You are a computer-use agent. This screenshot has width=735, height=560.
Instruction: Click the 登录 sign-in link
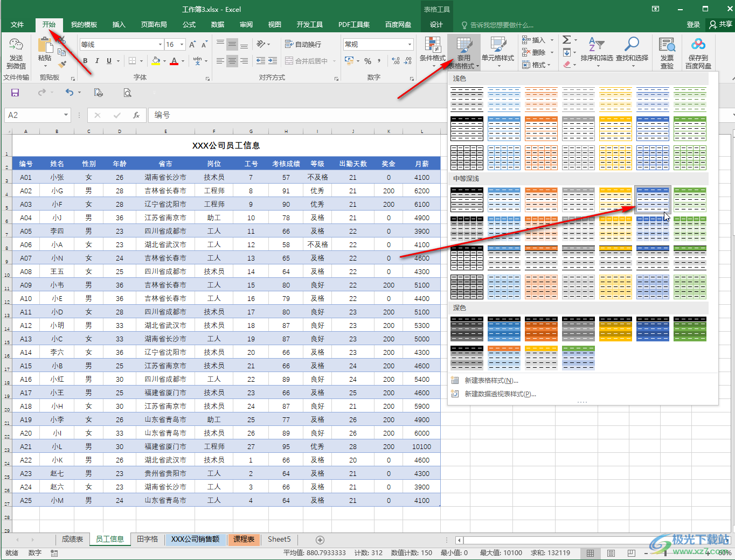(x=694, y=25)
